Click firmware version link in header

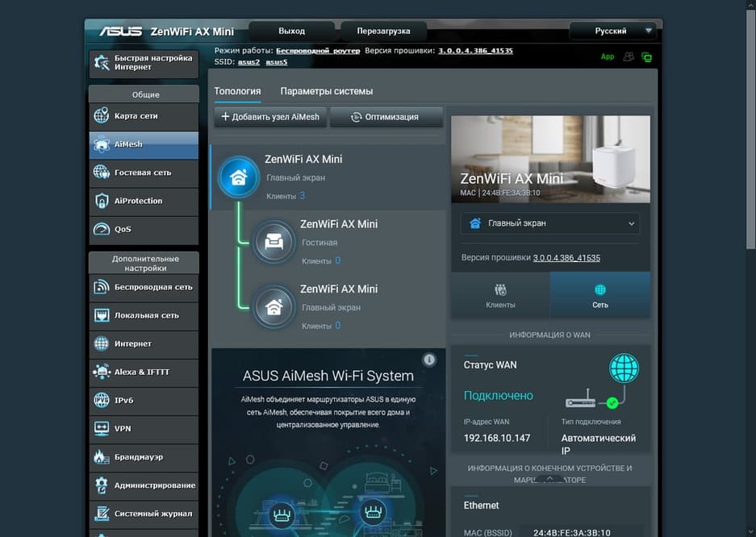click(475, 51)
